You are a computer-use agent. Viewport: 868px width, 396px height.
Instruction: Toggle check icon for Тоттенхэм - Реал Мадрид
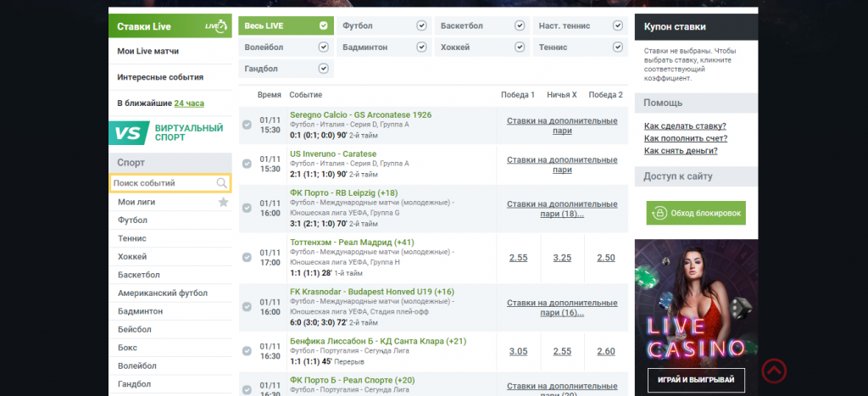(x=247, y=258)
